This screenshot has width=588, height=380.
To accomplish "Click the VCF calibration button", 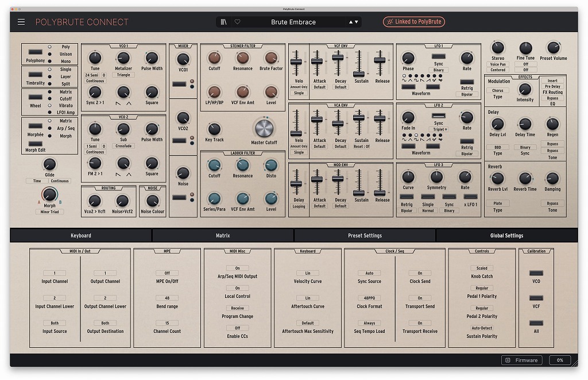I will (536, 298).
